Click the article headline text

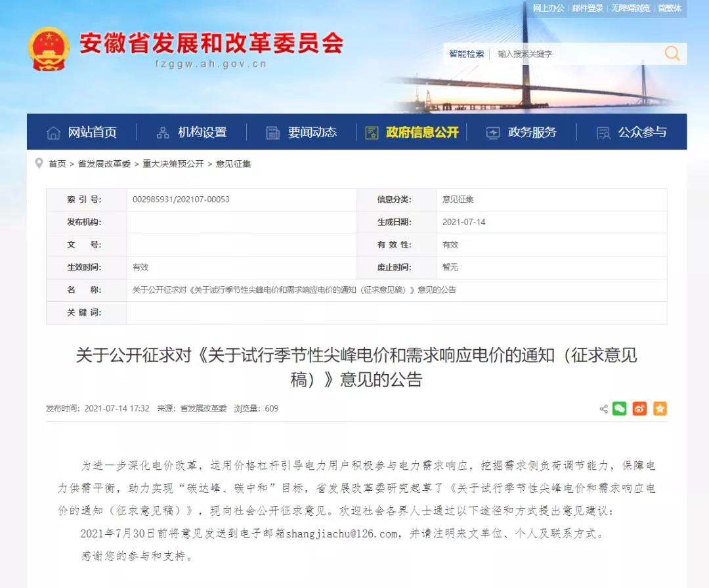(x=356, y=367)
